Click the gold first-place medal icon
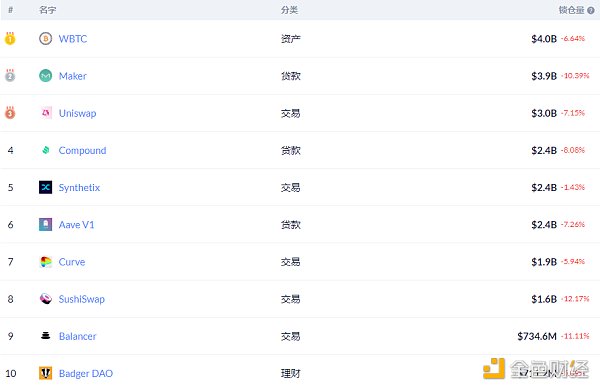600x390 pixels. pos(10,39)
